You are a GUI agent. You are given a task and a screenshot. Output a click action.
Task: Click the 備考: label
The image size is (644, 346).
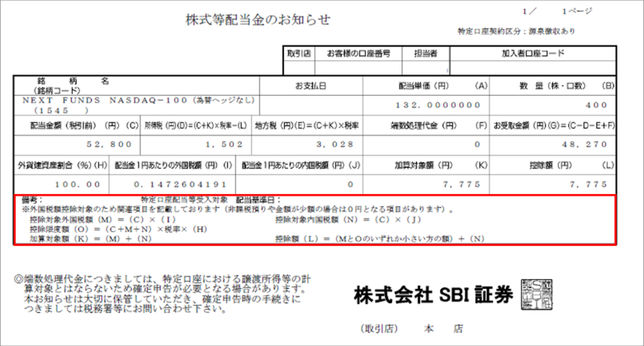(32, 200)
